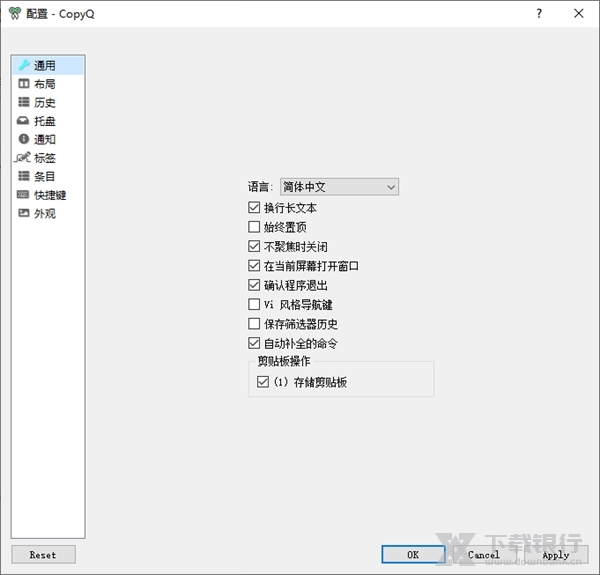Click the list icon beside 条目
Viewport: 600px width, 575px height.
click(24, 176)
